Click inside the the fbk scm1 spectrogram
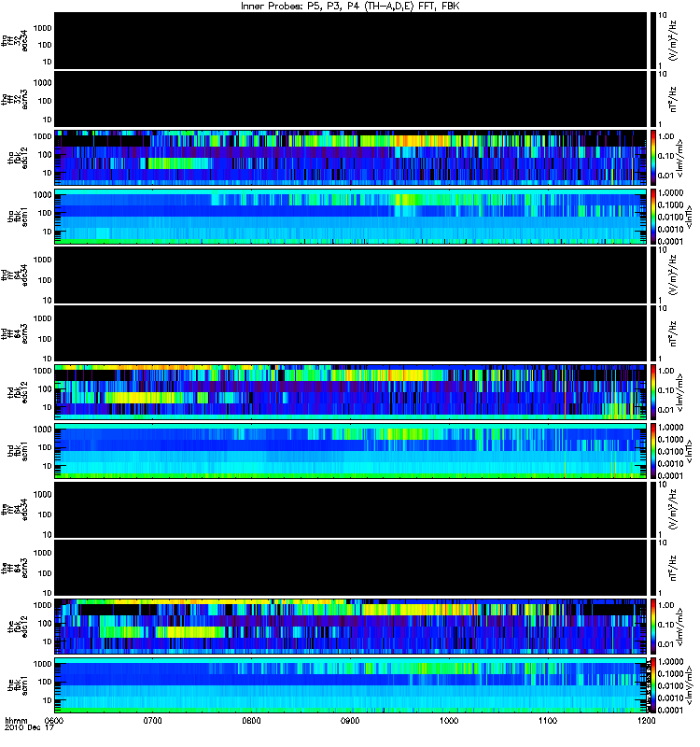Screen dimensions: 700x747 click(x=351, y=685)
